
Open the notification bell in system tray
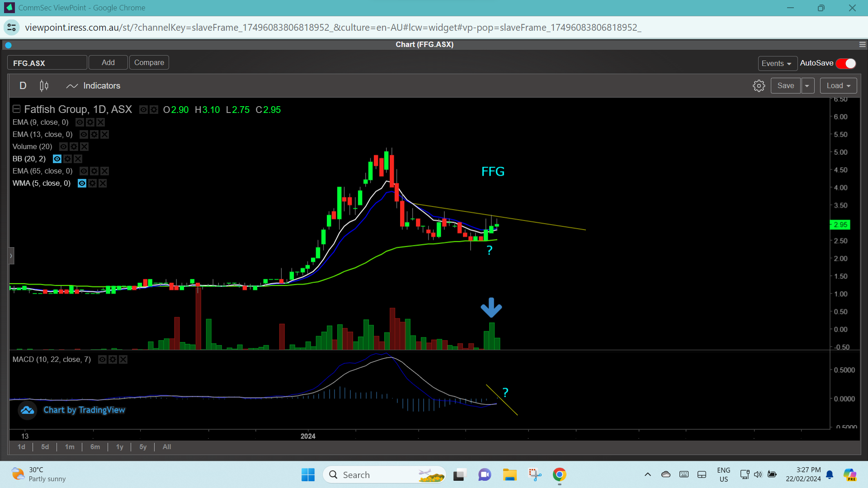[830, 474]
